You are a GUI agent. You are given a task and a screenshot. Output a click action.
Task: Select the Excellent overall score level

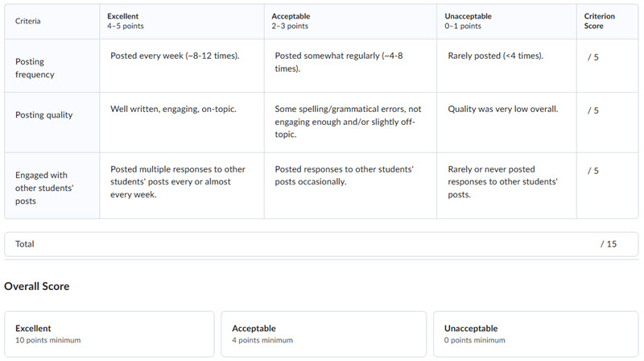(109, 334)
